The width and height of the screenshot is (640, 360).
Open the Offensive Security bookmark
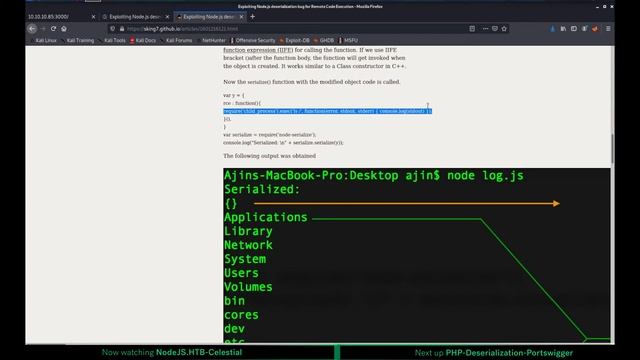pos(253,40)
